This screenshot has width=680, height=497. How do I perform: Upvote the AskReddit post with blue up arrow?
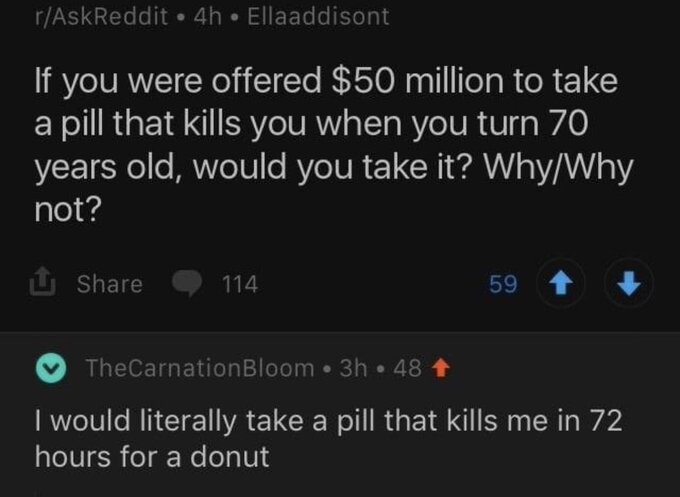(x=561, y=283)
